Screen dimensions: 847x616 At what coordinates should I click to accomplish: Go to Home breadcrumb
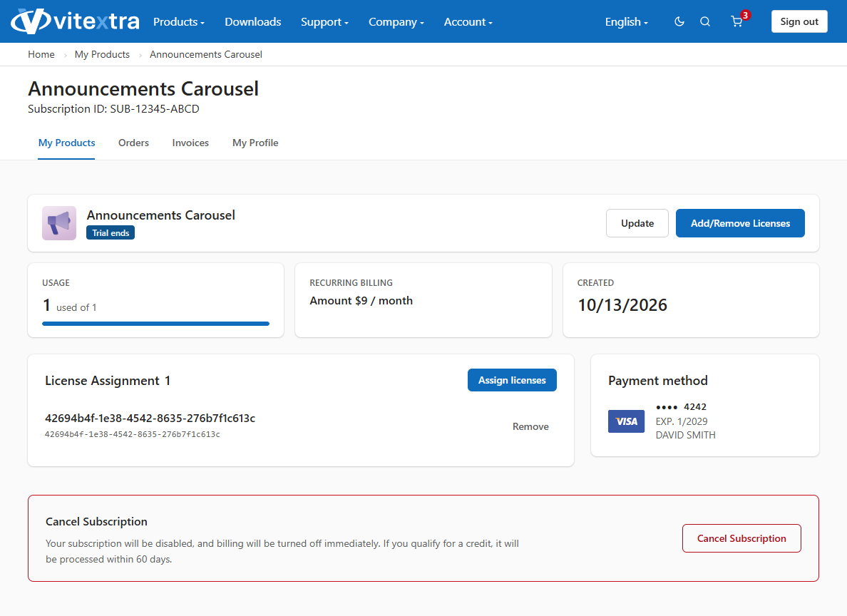click(x=41, y=55)
